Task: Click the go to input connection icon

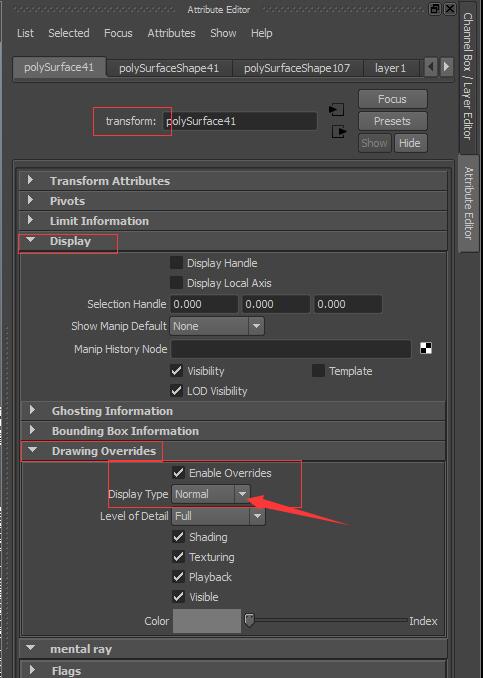Action: pos(336,110)
